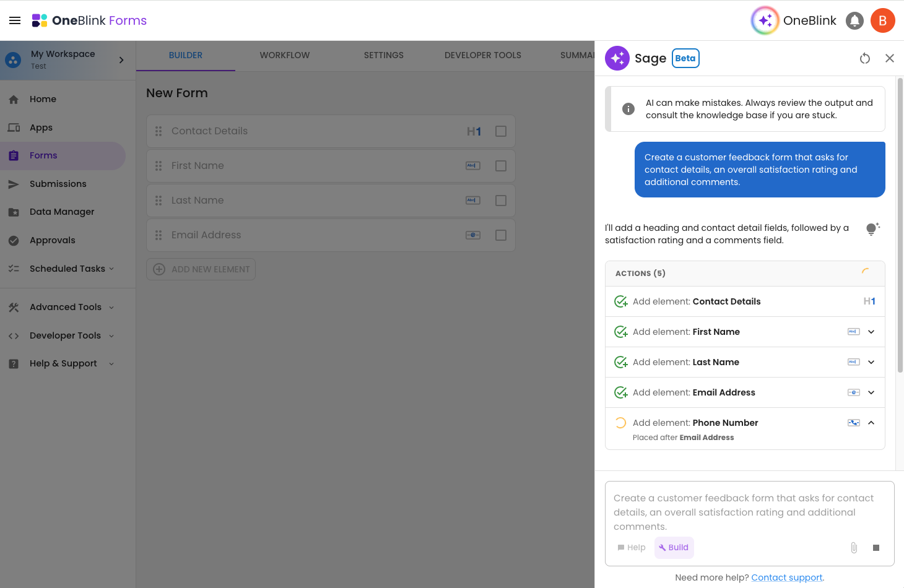Click the New Form title
The height and width of the screenshot is (588, 904).
177,93
